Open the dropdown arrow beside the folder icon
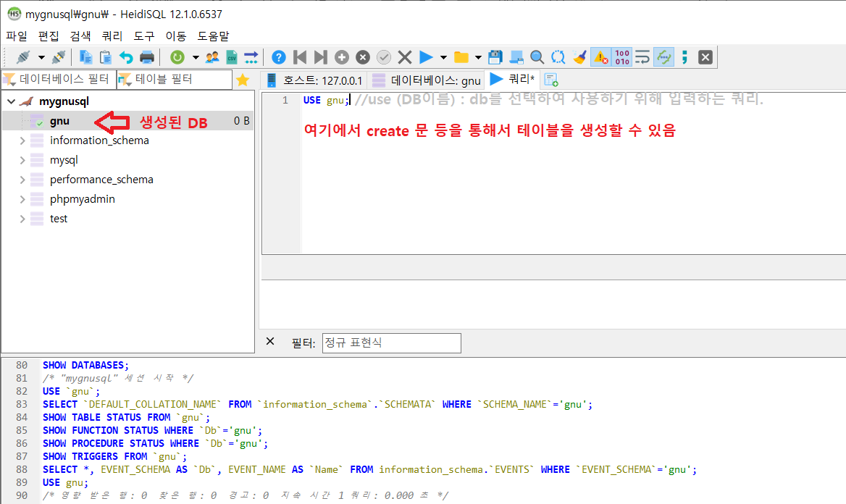This screenshot has height=504, width=846. pyautogui.click(x=478, y=57)
